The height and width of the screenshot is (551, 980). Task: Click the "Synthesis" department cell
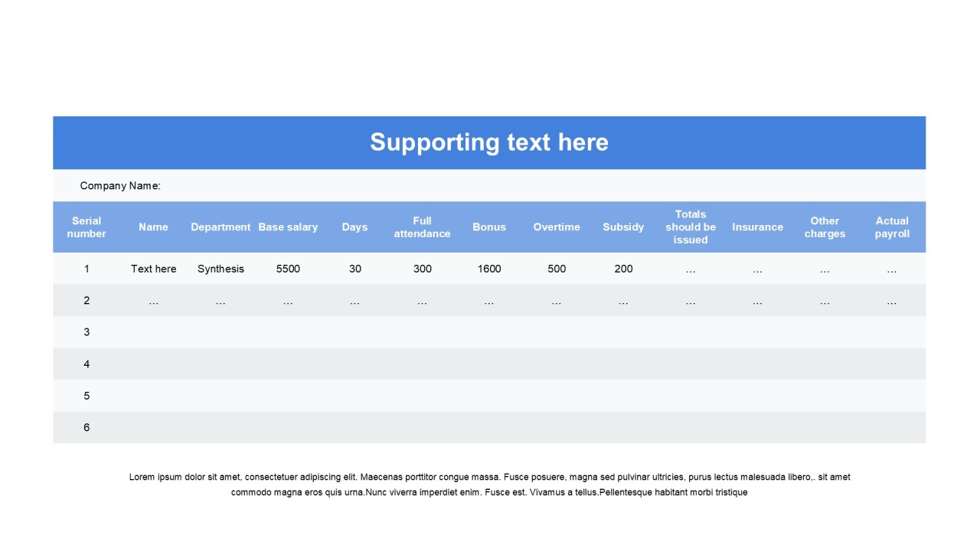tap(220, 269)
